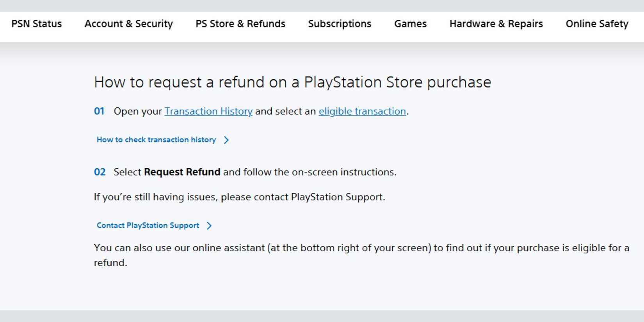Follow the Transaction History hyperlink
644x322 pixels.
click(x=208, y=111)
